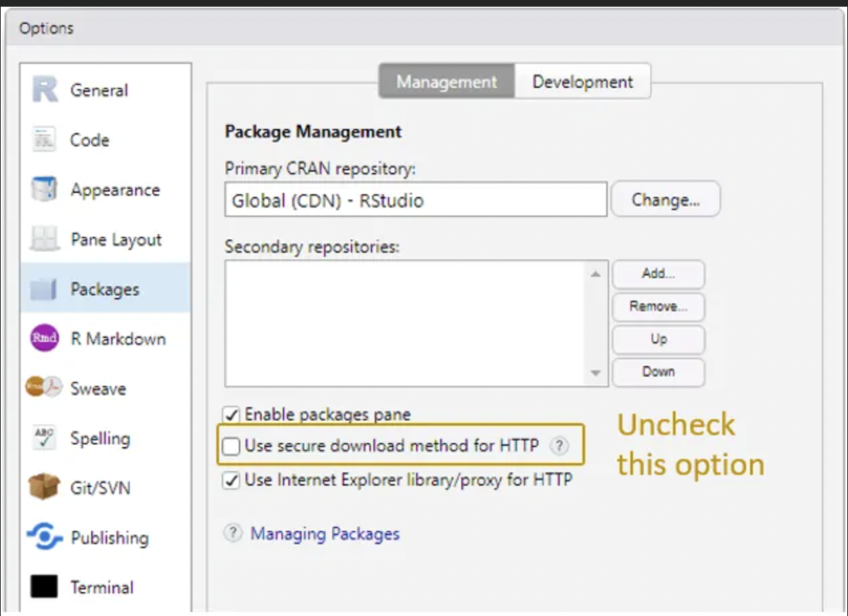This screenshot has width=848, height=616.
Task: Open the Spelling ABC check icon
Action: [44, 437]
